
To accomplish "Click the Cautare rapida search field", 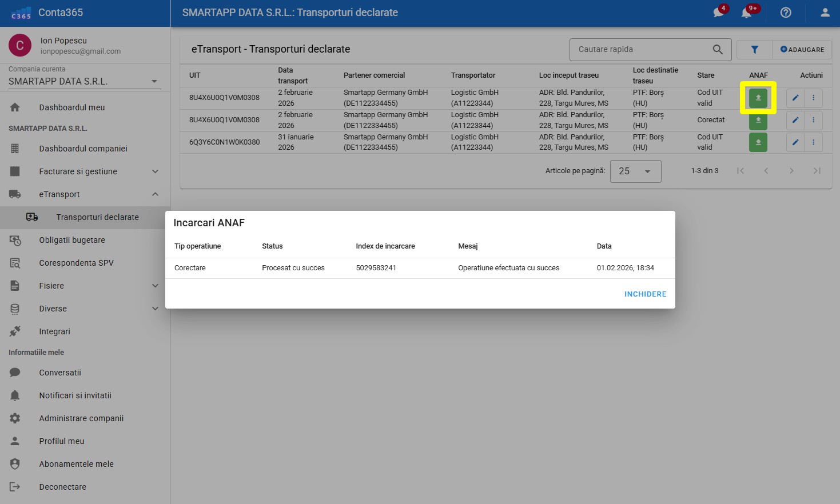I will [640, 50].
